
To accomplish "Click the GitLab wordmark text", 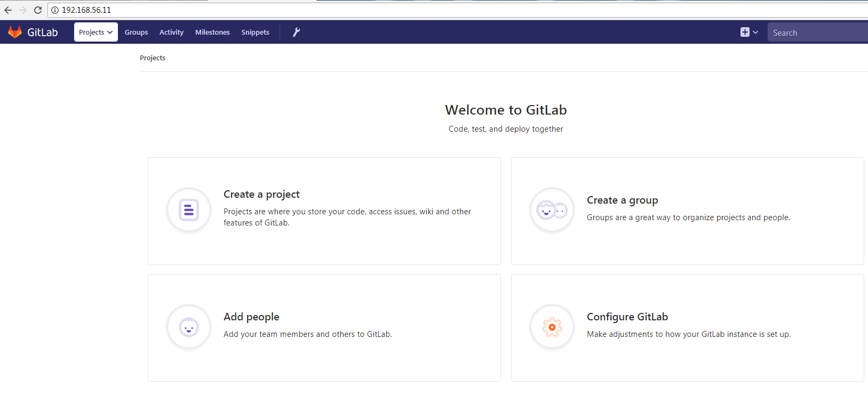I will [43, 33].
